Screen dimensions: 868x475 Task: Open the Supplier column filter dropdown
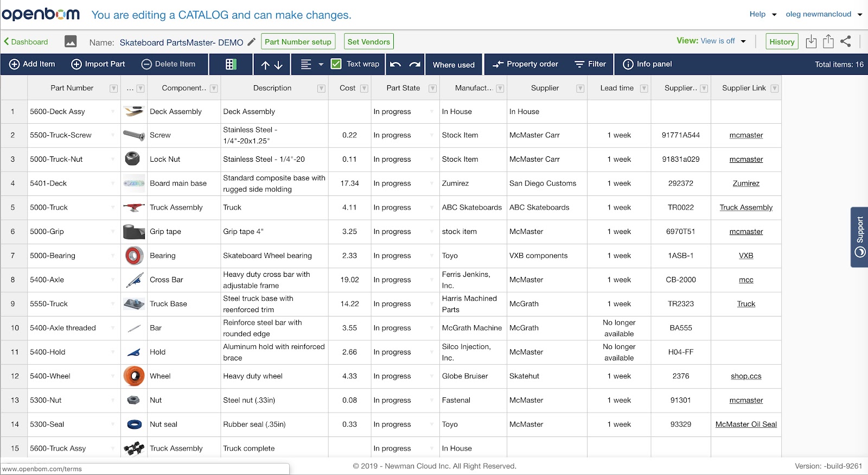(580, 88)
